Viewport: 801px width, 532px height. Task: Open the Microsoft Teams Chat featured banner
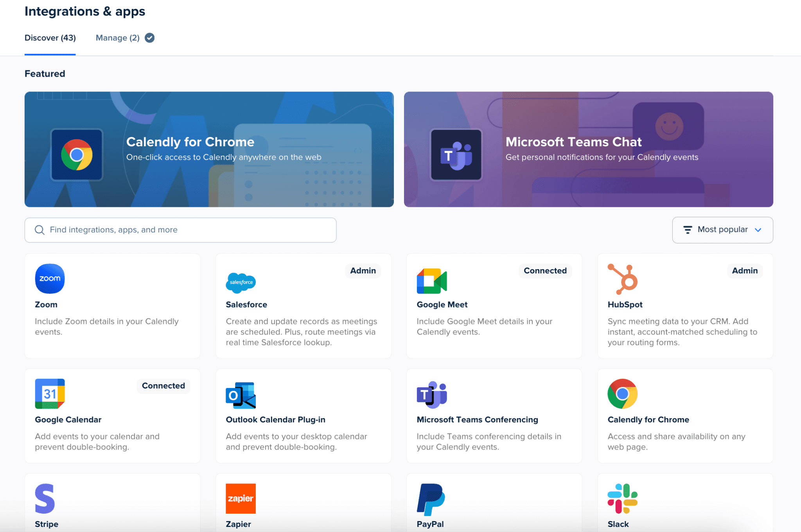point(588,149)
